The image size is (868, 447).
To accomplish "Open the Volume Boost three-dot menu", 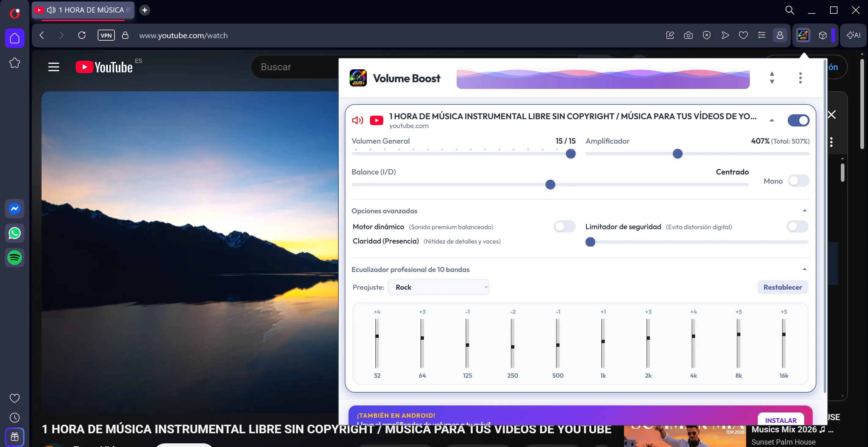I will point(801,78).
